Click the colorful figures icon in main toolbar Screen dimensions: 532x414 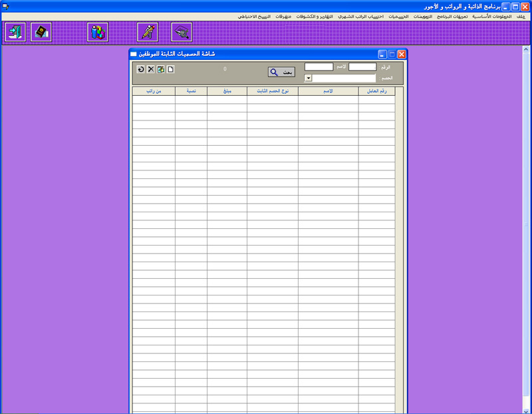[98, 32]
